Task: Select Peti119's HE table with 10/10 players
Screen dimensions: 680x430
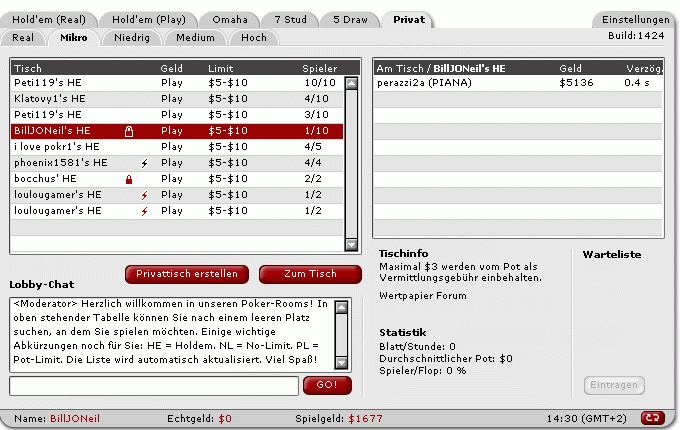Action: coord(177,83)
